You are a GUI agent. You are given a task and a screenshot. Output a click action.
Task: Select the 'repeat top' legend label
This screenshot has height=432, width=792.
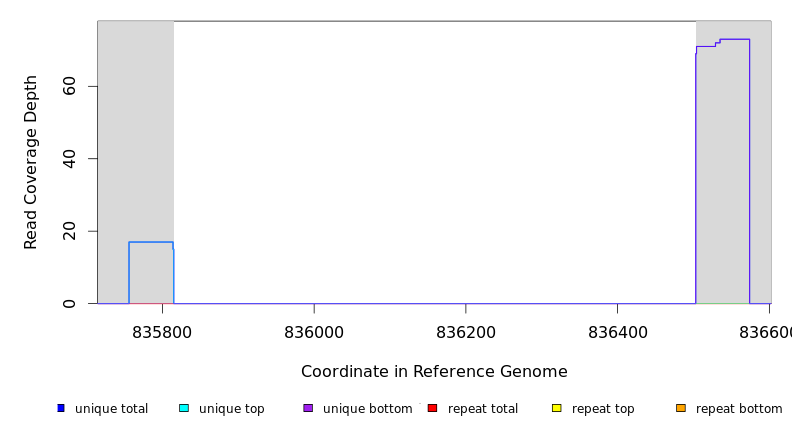click(603, 409)
